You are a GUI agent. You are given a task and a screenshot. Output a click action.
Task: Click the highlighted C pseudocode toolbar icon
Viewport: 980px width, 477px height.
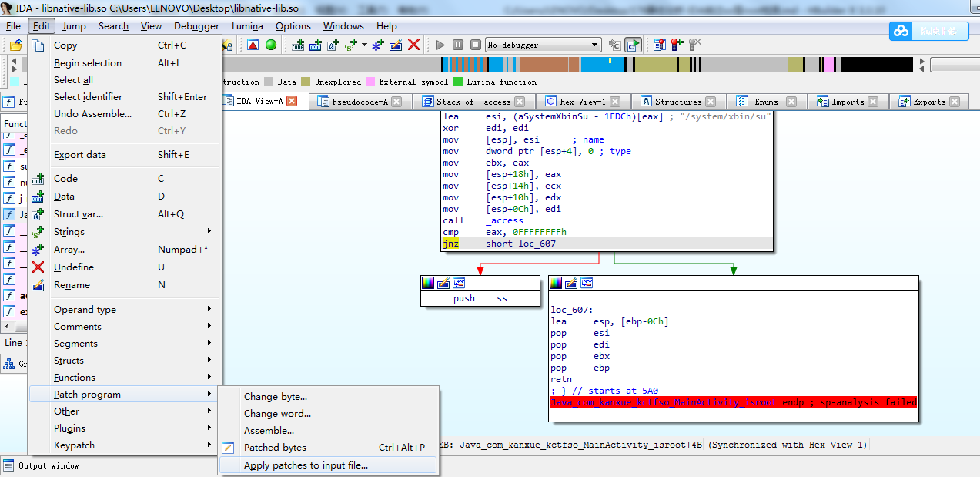(x=633, y=45)
